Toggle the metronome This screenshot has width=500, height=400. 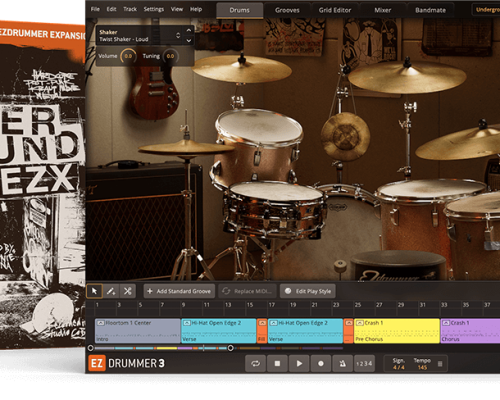[x=342, y=363]
